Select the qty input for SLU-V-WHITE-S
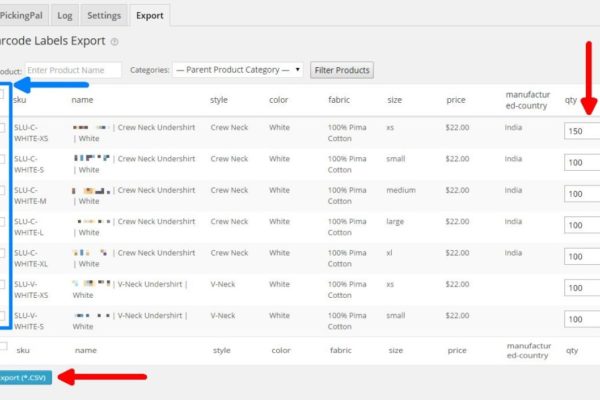 pos(581,319)
